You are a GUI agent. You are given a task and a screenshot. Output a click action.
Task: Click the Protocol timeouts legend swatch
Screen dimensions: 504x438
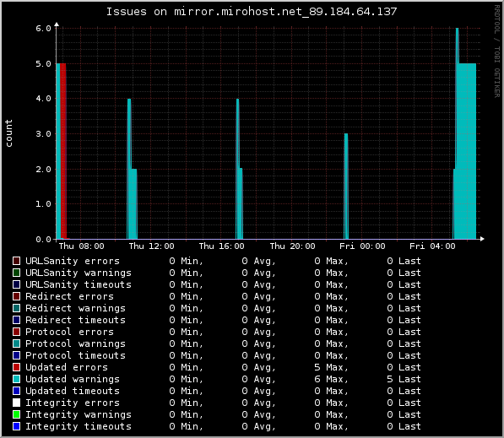coord(16,355)
